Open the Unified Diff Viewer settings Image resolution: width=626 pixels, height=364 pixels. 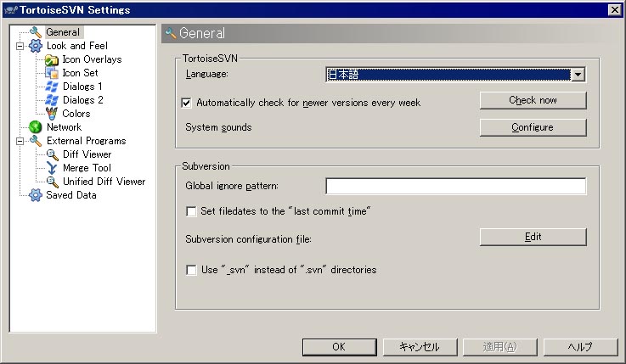coord(104,182)
